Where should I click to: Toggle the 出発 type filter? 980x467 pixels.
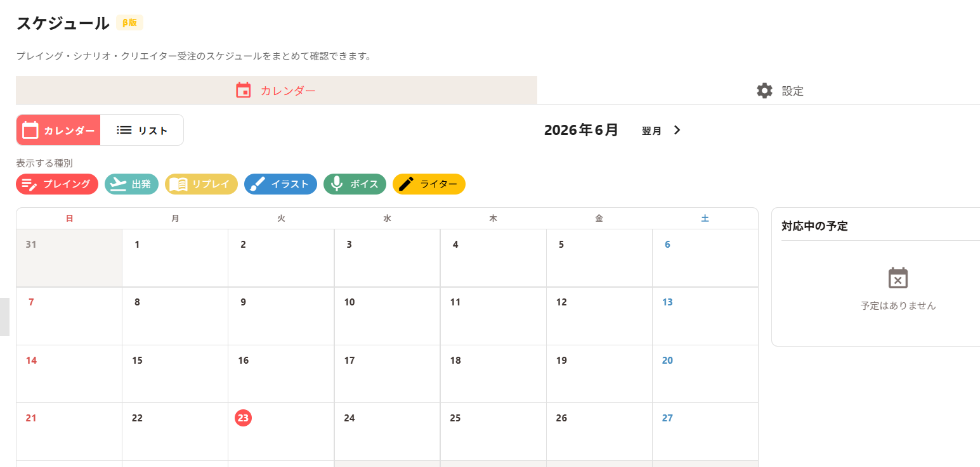click(x=131, y=184)
